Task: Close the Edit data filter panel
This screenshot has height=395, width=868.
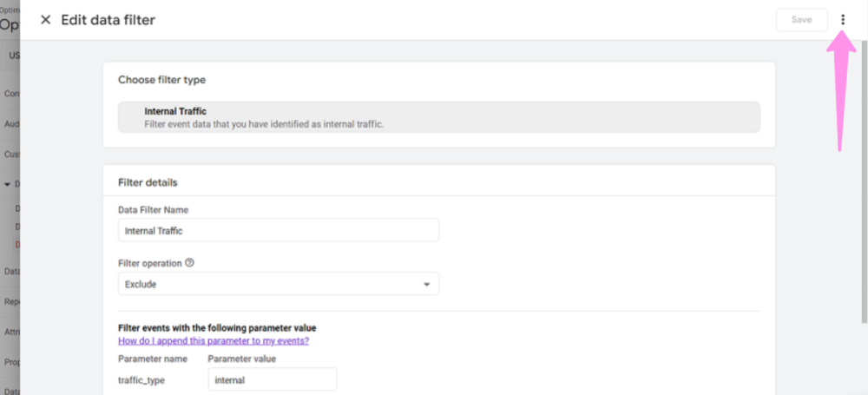Action: [x=45, y=20]
